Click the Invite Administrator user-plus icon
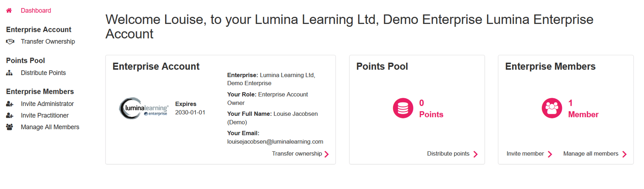This screenshot has height=189, width=644. click(10, 104)
